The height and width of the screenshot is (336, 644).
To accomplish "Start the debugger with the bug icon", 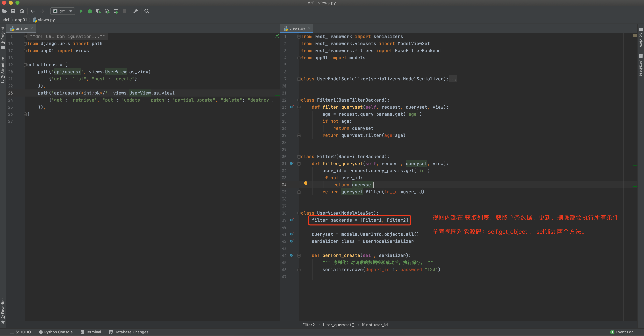I will click(x=90, y=11).
